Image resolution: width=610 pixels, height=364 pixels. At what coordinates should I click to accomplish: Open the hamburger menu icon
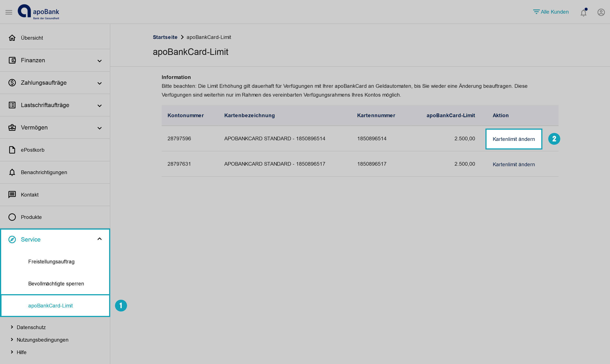point(9,12)
